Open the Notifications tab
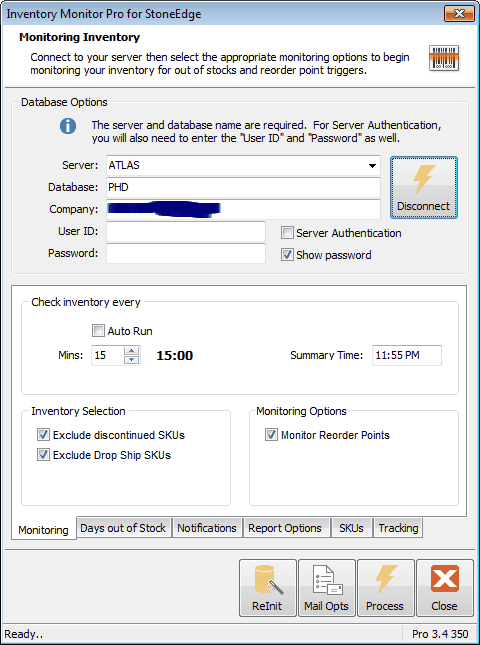The image size is (480, 645). [207, 528]
